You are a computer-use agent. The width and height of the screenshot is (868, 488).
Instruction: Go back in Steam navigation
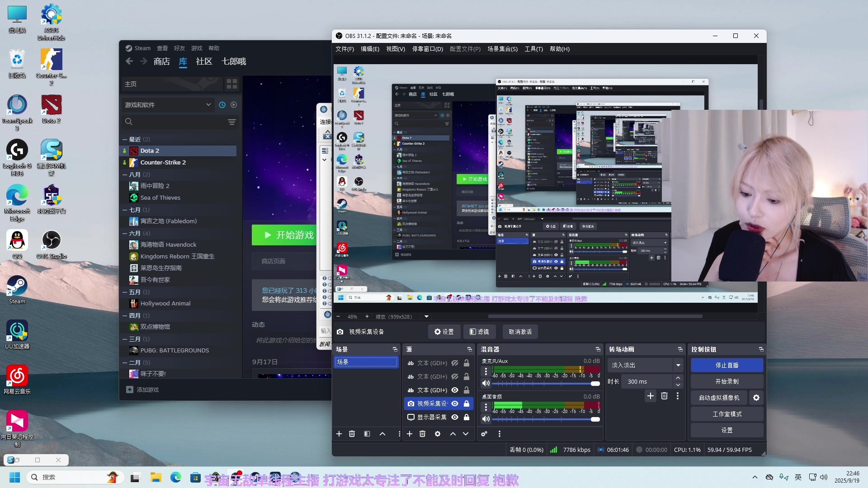[130, 61]
